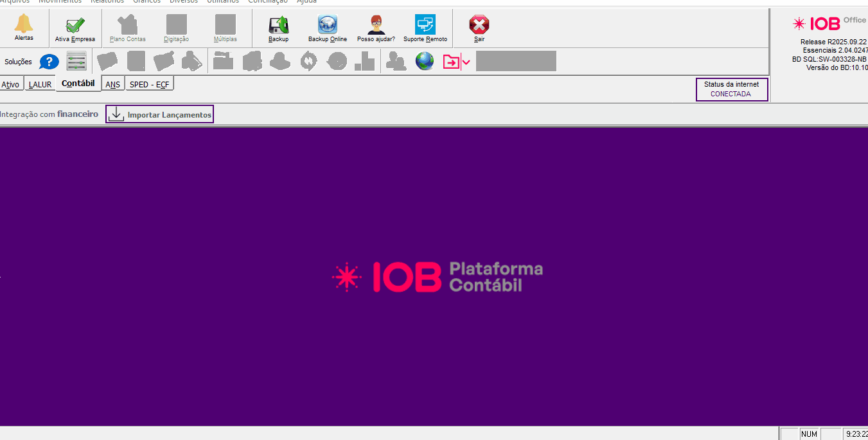Expand the pink chevron dropdown arrow
The height and width of the screenshot is (440, 868).
(x=466, y=62)
